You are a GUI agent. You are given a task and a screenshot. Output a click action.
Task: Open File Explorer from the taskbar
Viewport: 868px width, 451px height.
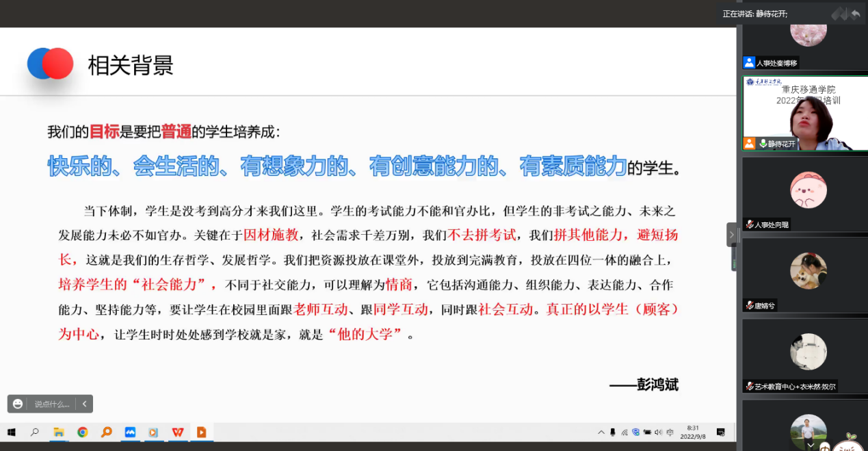point(59,432)
